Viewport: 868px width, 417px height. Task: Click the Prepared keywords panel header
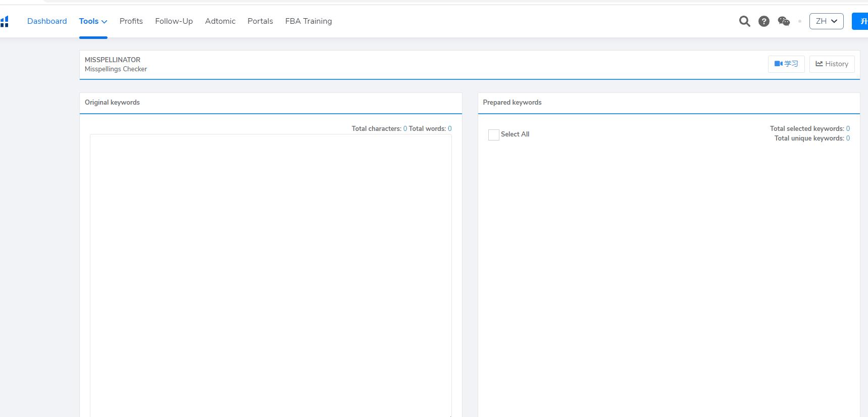(512, 102)
